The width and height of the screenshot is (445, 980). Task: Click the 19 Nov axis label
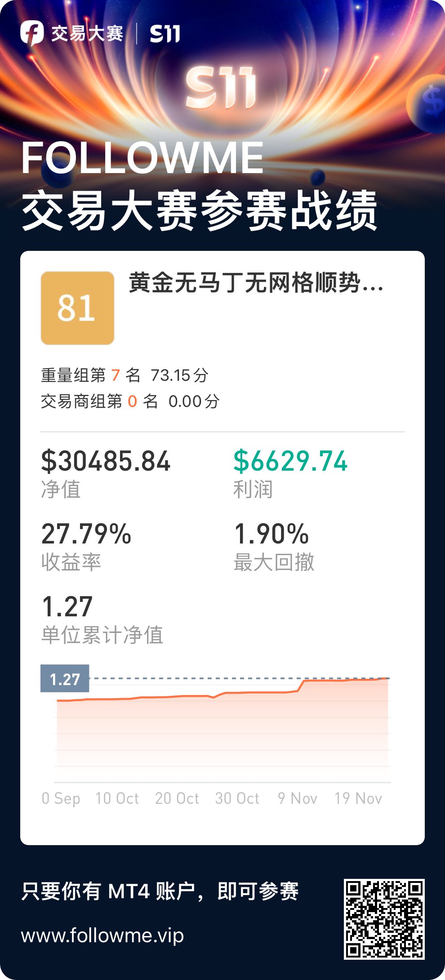coord(358,798)
